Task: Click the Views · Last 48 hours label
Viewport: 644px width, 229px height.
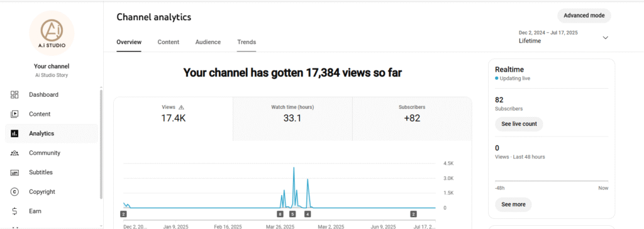Action: pyautogui.click(x=520, y=157)
